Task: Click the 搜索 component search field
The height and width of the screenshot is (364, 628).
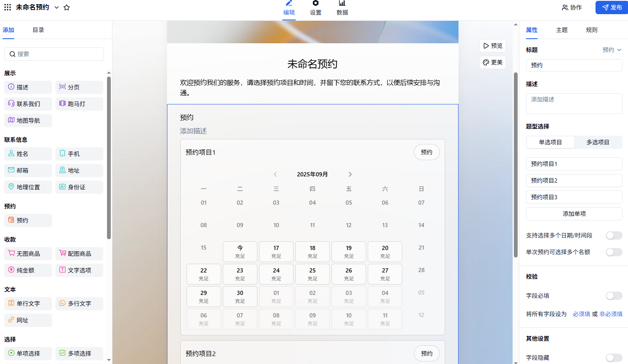Action: [54, 54]
